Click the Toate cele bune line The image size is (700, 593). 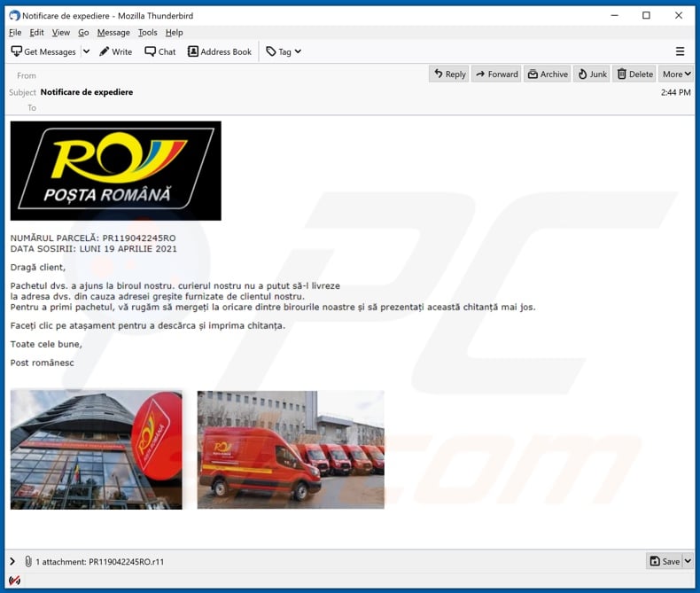pyautogui.click(x=46, y=344)
